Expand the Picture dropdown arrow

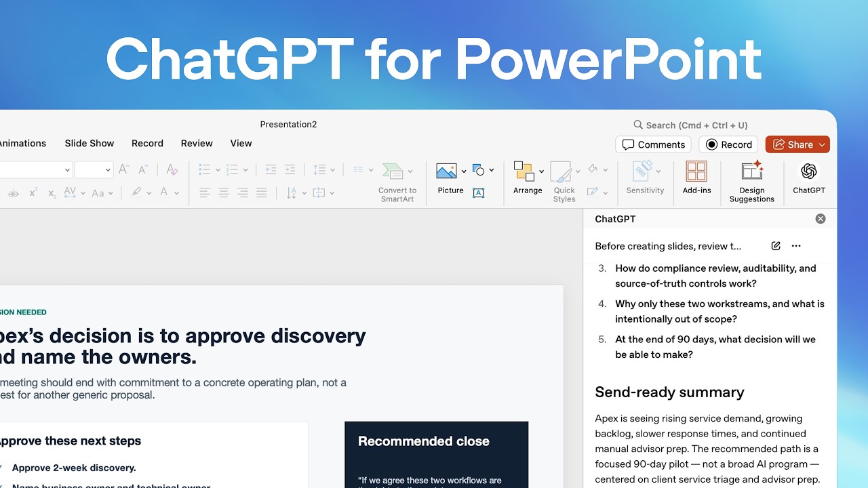tap(464, 171)
